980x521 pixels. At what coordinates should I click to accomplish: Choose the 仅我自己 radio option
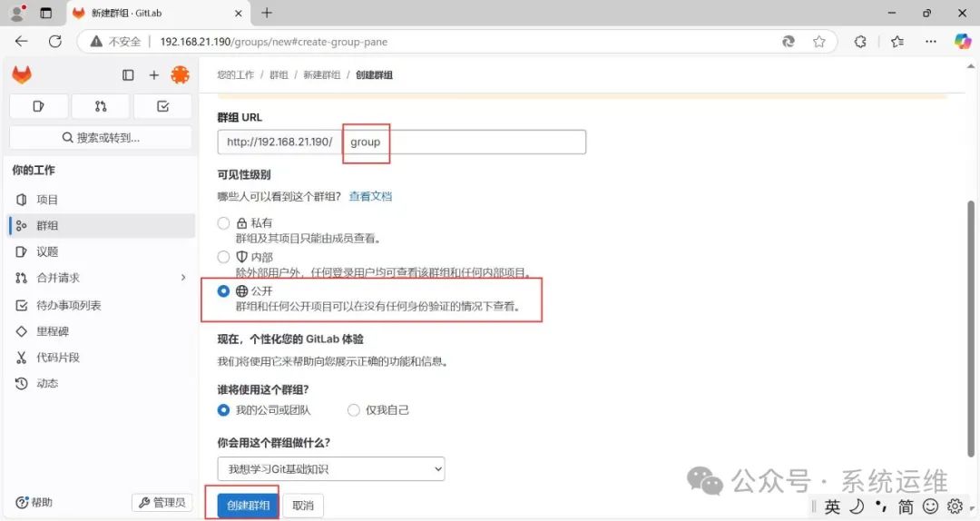[354, 410]
